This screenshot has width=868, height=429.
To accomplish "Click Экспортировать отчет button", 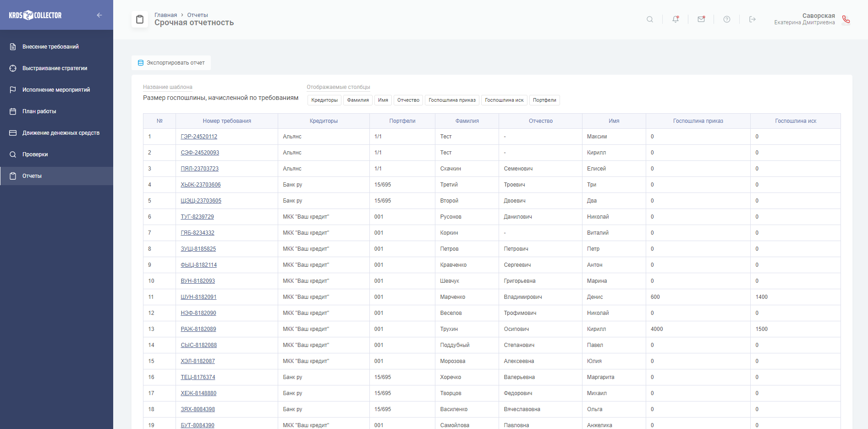I will coord(171,63).
